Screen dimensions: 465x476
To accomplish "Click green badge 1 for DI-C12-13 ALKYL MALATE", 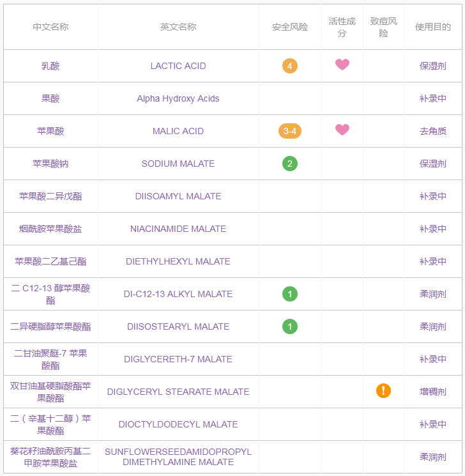I will pyautogui.click(x=290, y=294).
